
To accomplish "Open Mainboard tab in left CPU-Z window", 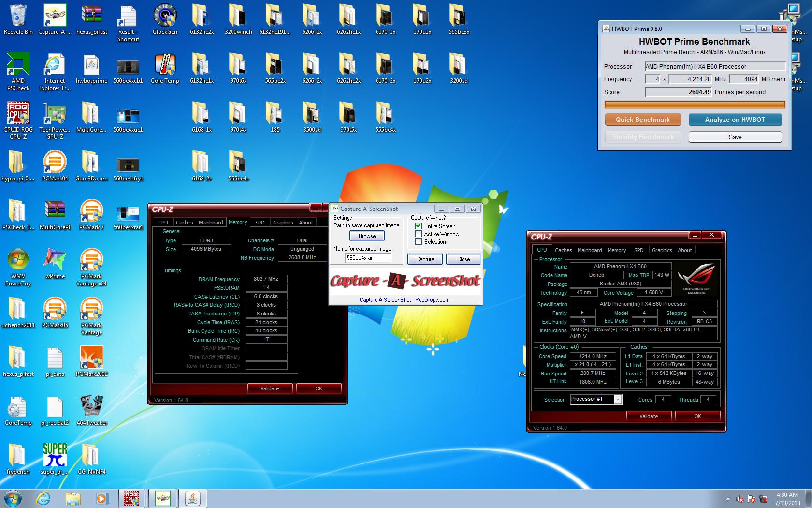I will [211, 223].
